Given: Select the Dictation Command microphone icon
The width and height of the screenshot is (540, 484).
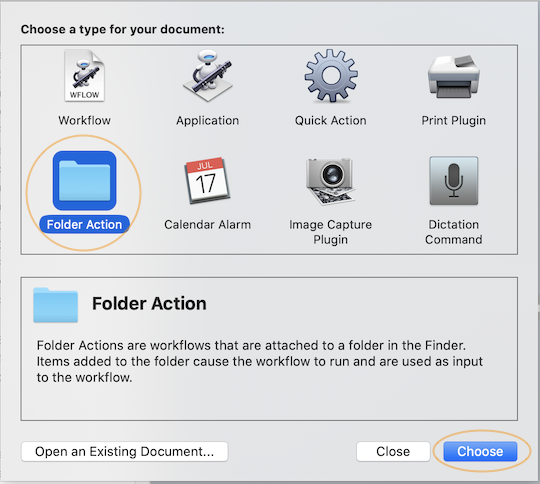Looking at the screenshot, I should (454, 181).
